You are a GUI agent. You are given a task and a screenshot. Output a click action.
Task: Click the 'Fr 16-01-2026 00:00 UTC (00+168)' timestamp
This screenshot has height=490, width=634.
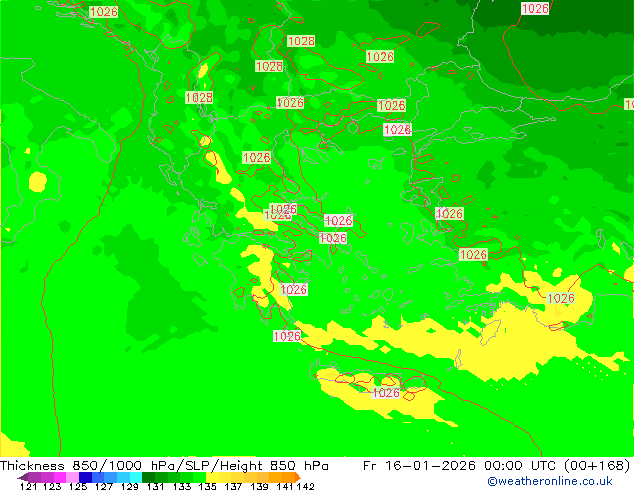[x=497, y=465]
